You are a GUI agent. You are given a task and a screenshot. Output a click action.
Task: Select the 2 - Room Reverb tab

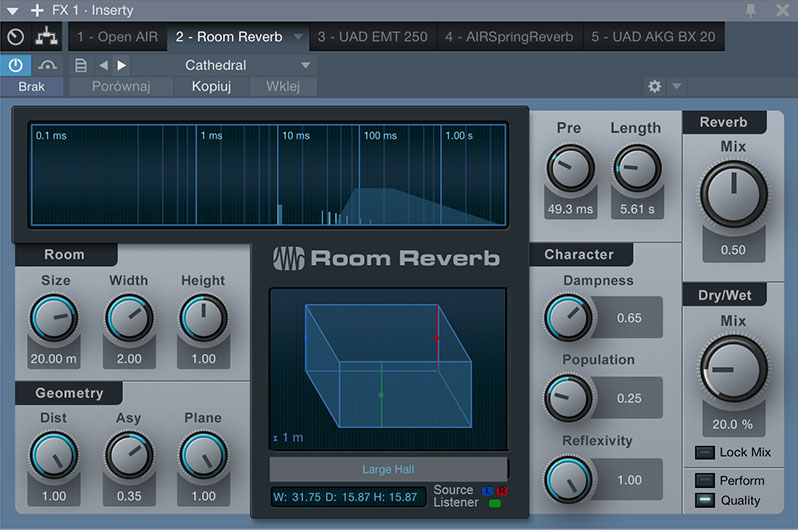click(229, 37)
